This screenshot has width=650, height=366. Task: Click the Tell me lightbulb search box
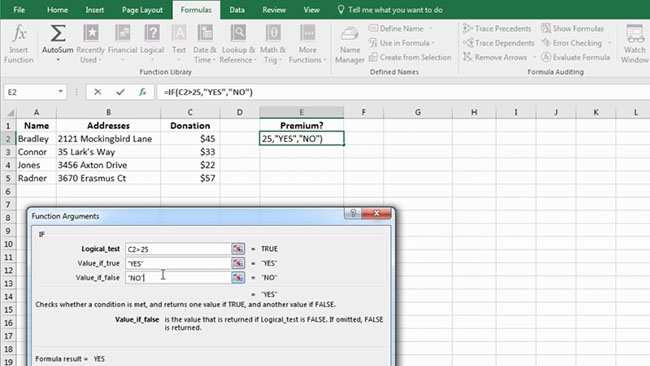[390, 10]
